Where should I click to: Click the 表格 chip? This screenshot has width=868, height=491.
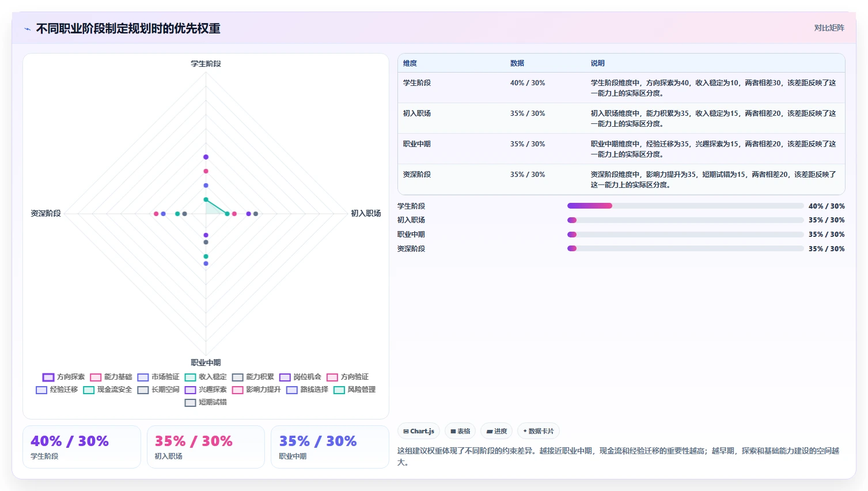(x=460, y=431)
